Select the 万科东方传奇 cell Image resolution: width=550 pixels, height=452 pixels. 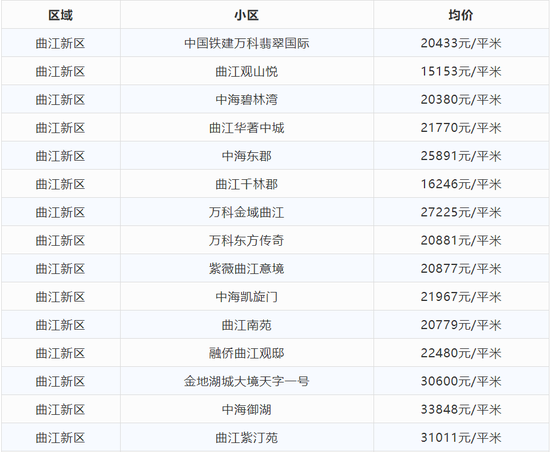[x=247, y=241]
